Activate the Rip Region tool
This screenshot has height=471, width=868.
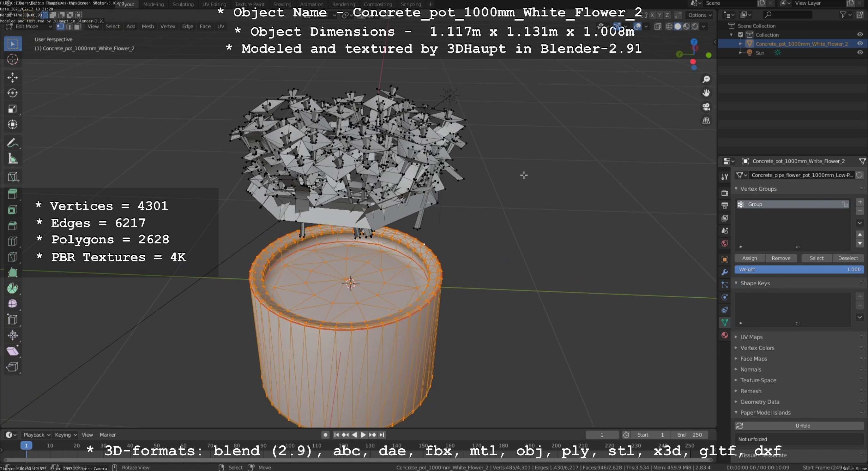[x=13, y=367]
